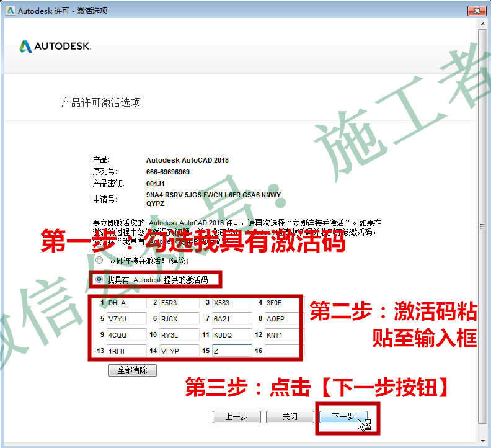Click the product key 001J1

coord(156,184)
